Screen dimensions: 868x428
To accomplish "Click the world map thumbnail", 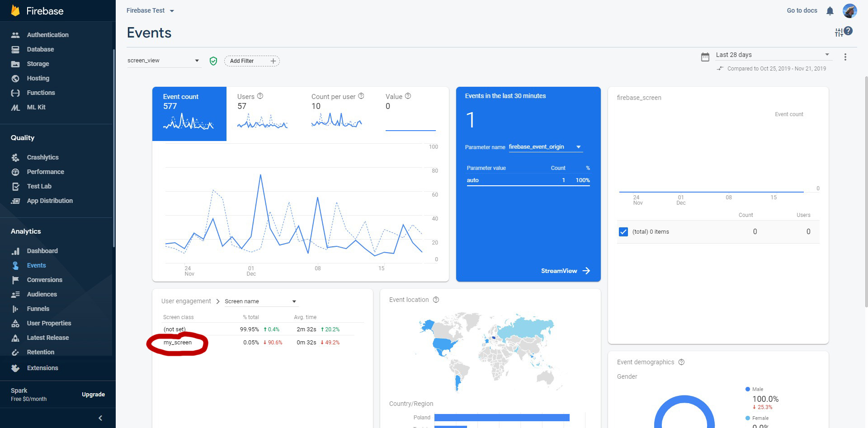I will tap(491, 352).
